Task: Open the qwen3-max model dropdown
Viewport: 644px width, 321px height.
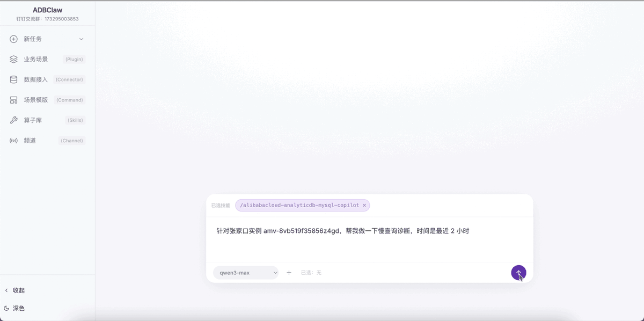Action: 246,273
